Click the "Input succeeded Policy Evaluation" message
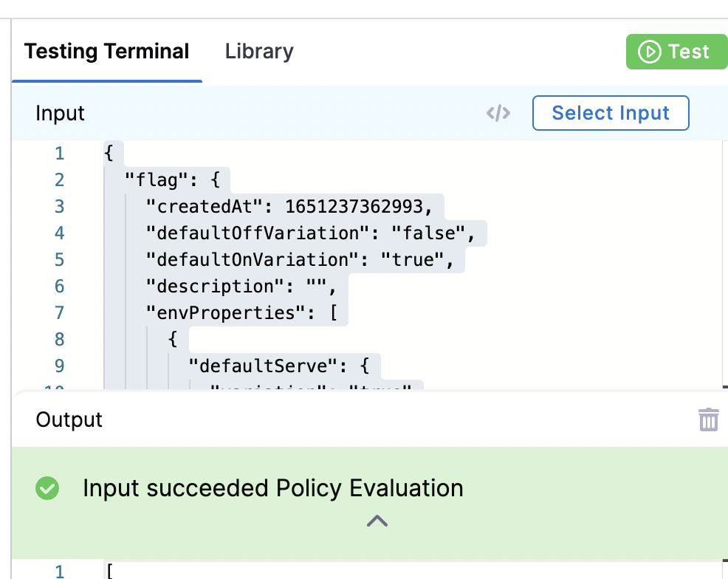The image size is (728, 579). [272, 488]
